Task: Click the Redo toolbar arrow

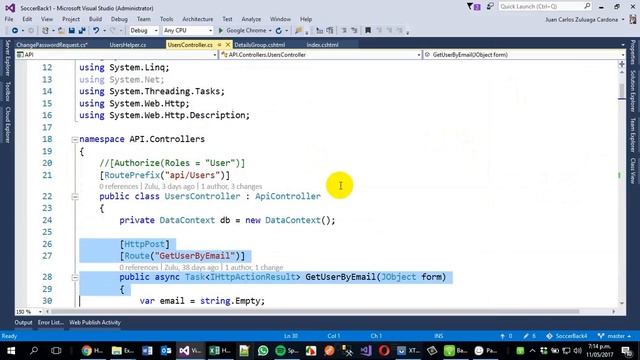Action: tap(113, 31)
